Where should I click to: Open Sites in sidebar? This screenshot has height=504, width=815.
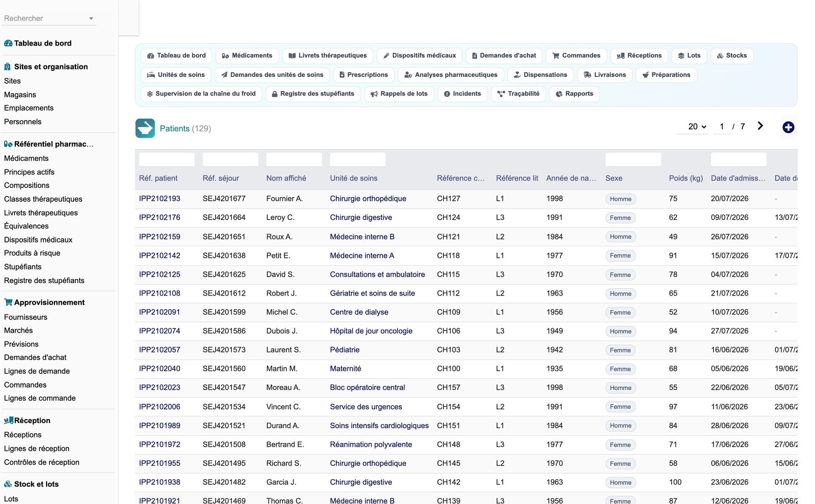click(x=13, y=81)
